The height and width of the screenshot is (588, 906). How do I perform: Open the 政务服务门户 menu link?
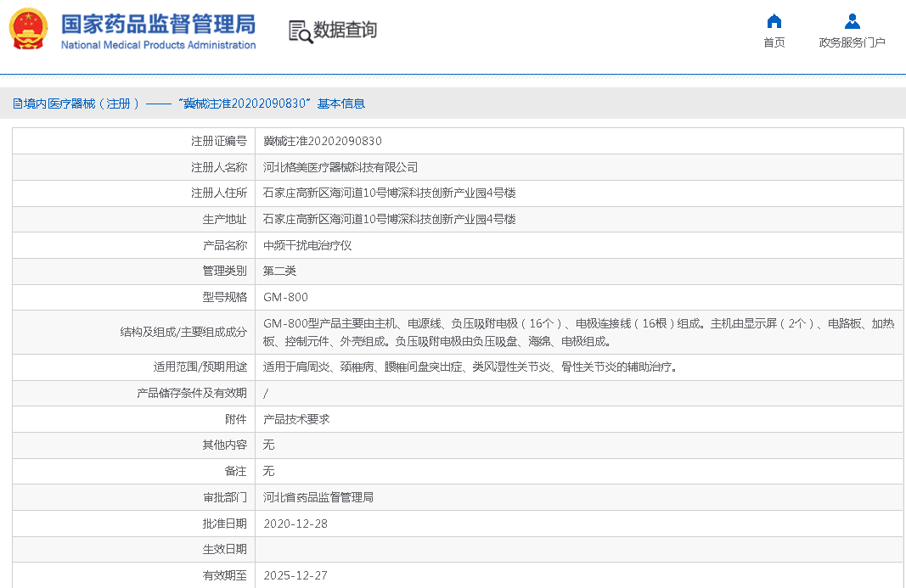852,42
